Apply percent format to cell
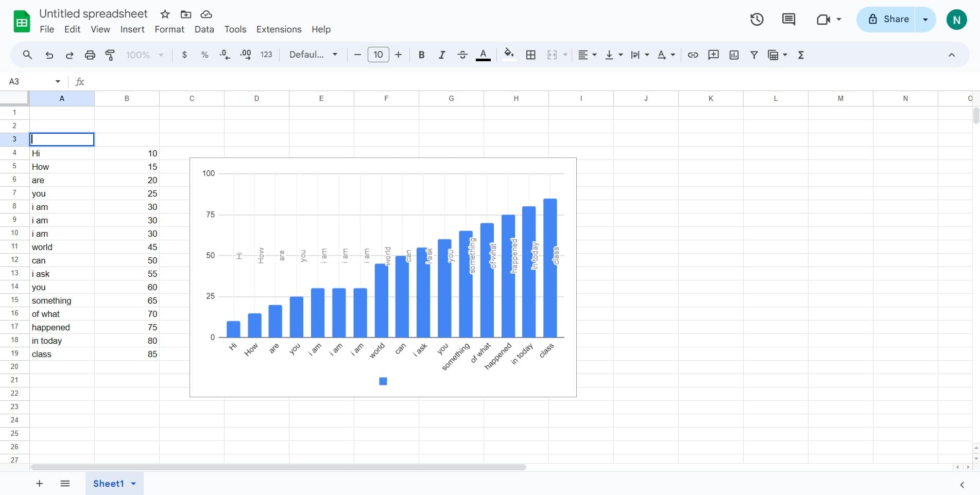This screenshot has width=980, height=495. [x=204, y=55]
